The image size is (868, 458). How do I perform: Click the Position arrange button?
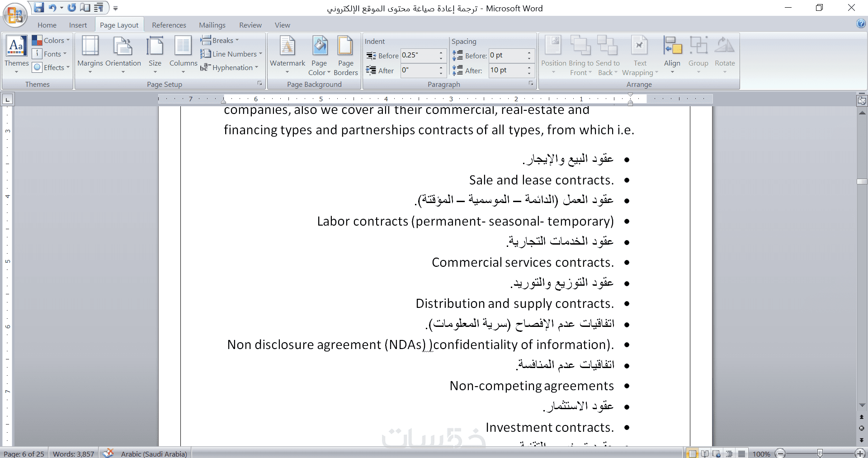click(x=553, y=55)
